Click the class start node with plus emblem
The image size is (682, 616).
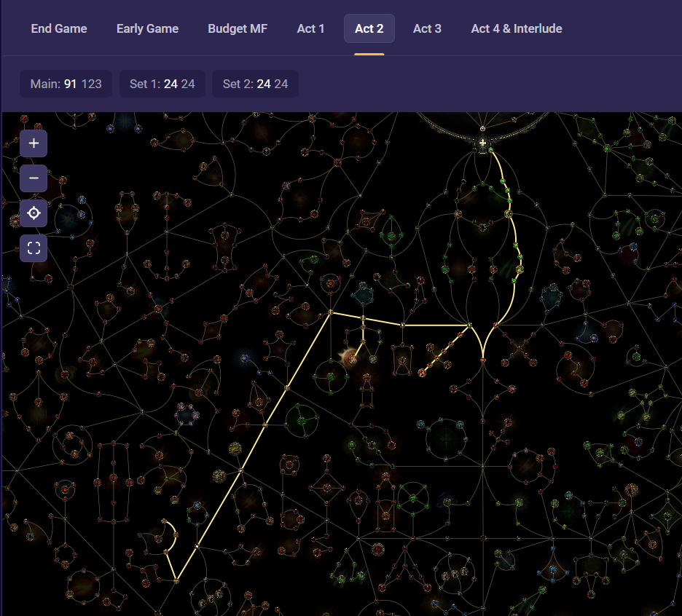coord(482,143)
